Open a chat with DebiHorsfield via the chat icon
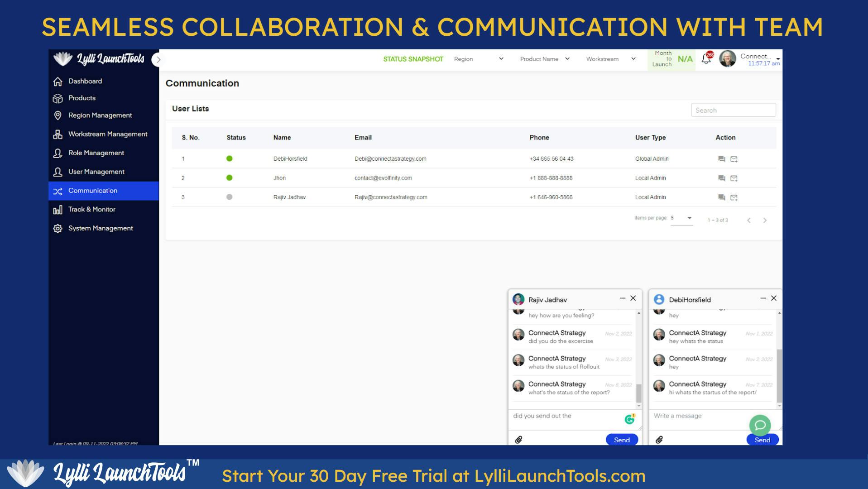 tap(721, 158)
